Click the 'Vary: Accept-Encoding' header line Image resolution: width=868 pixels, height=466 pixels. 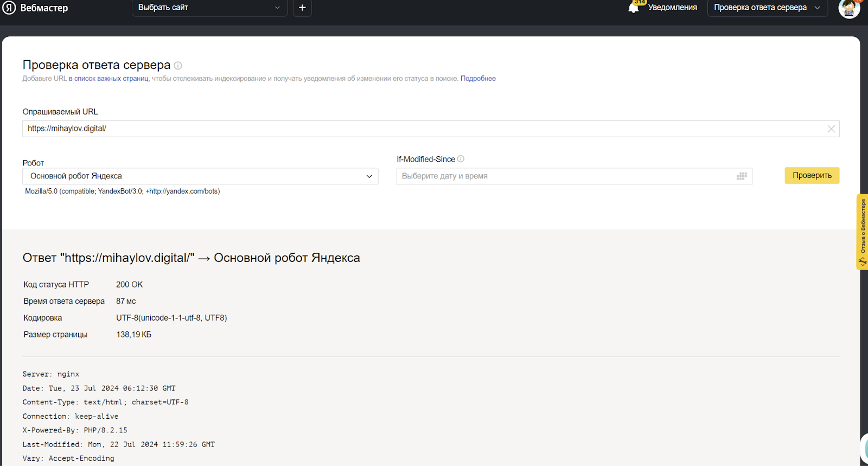pyautogui.click(x=68, y=458)
